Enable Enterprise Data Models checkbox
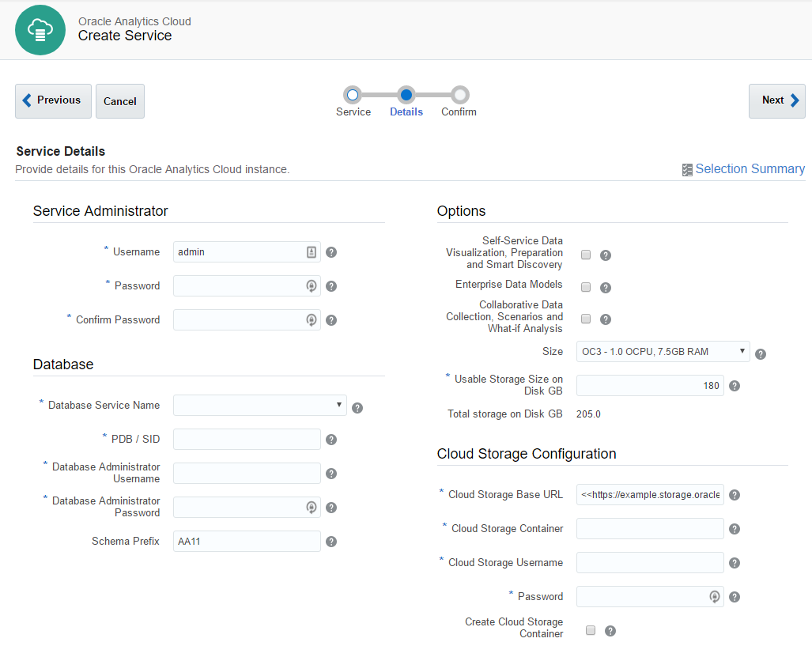The width and height of the screenshot is (812, 661). point(586,287)
